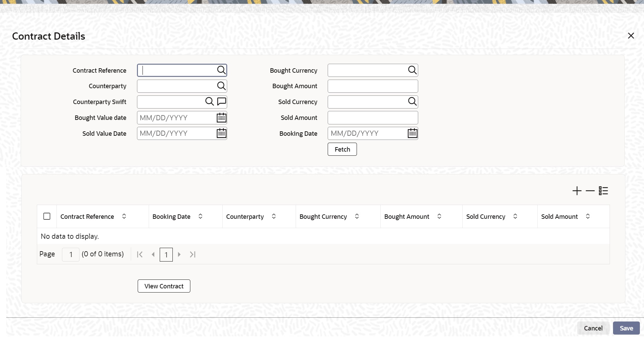Open single record view icon
This screenshot has height=337, width=644.
(x=603, y=191)
